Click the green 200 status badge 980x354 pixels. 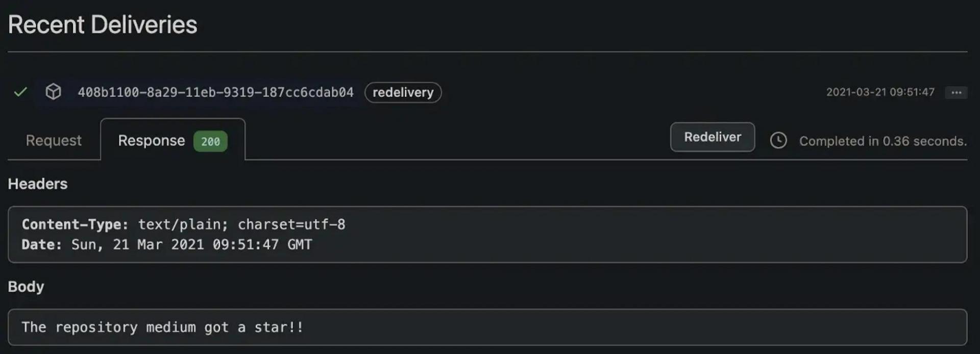click(x=210, y=141)
